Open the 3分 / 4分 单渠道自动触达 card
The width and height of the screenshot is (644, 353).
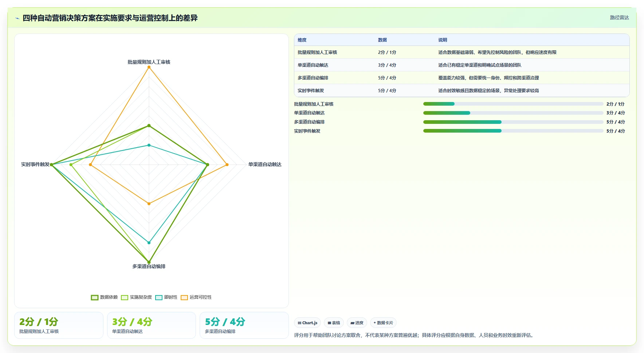tap(152, 325)
